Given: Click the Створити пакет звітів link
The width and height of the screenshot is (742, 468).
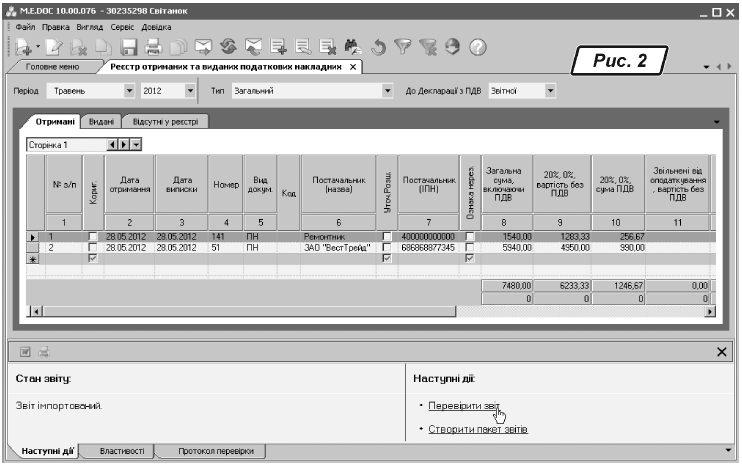Looking at the screenshot, I should (x=477, y=429).
